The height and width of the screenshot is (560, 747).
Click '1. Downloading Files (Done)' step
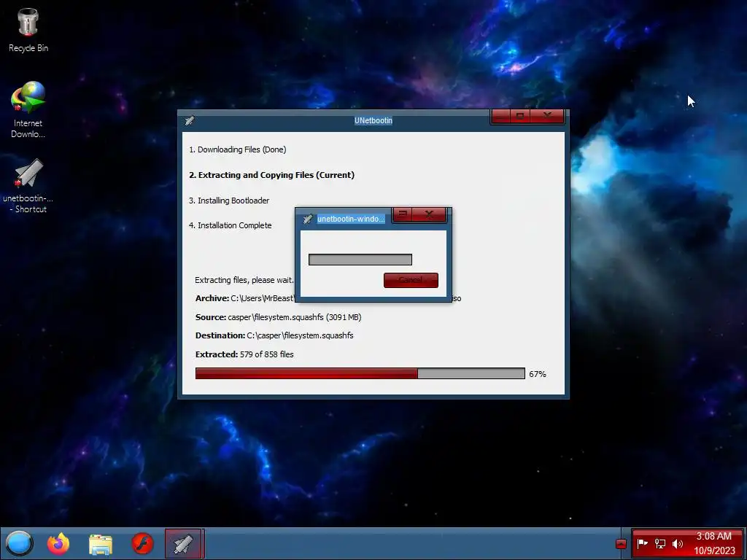point(237,149)
